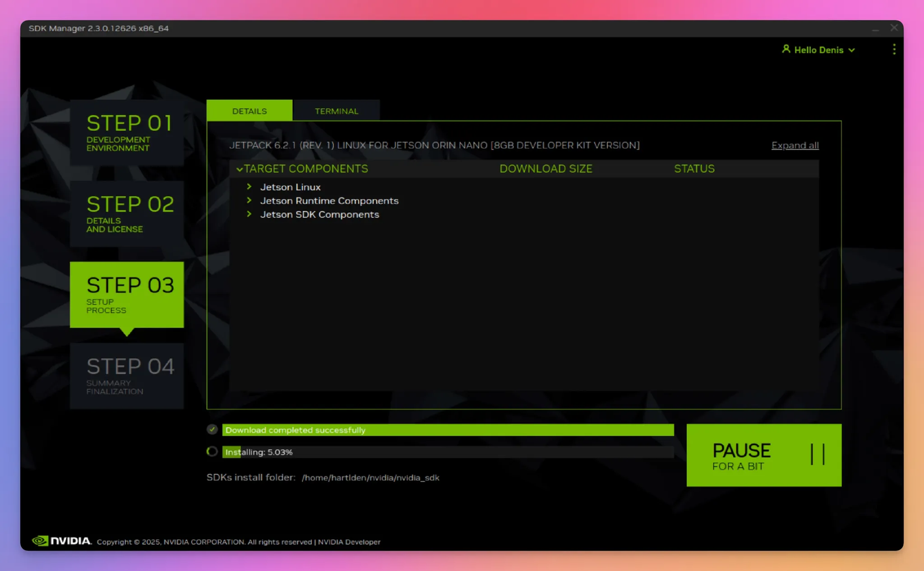Expand Jetson Runtime Components

pyautogui.click(x=249, y=200)
